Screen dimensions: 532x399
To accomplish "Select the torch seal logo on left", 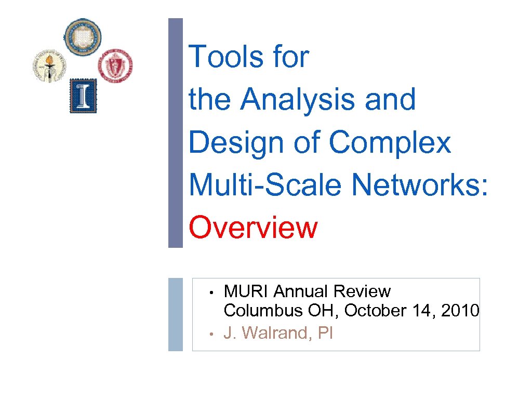I will click(51, 65).
